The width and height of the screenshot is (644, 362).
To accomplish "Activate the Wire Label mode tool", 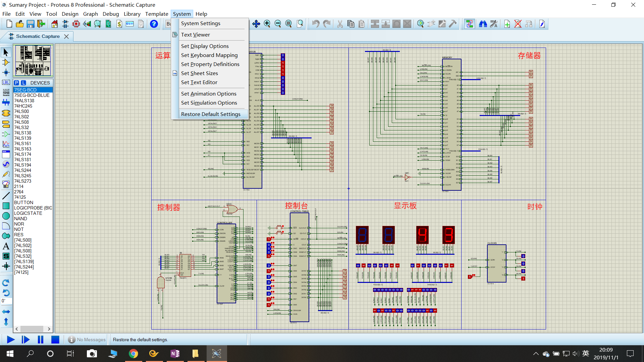I will 6,82.
